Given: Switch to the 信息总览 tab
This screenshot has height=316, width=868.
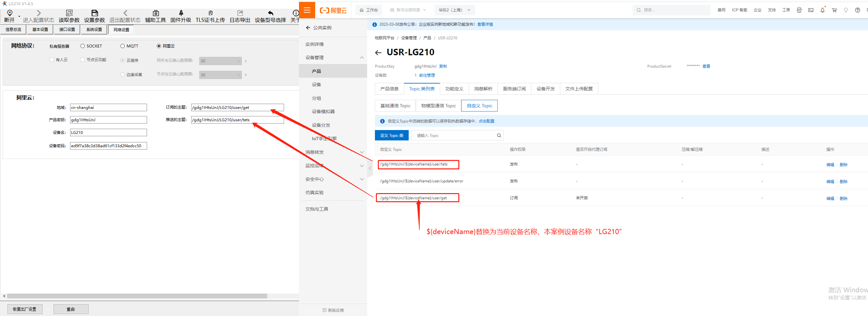Looking at the screenshot, I should click(x=13, y=30).
